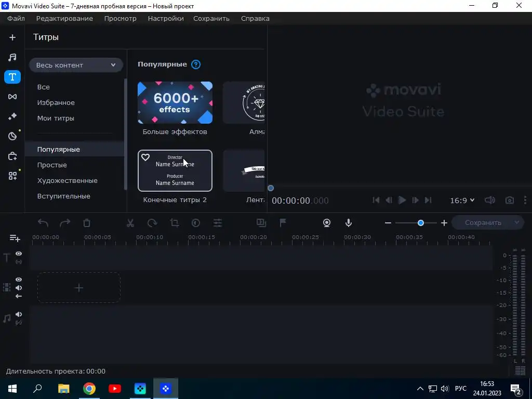532x399 pixels.
Task: Open Chrome from the taskbar
Action: pyautogui.click(x=89, y=389)
